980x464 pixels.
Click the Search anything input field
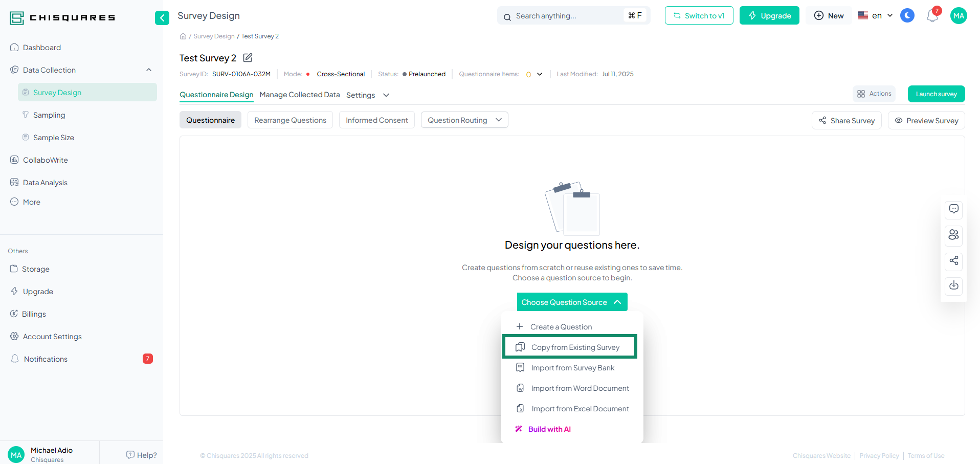568,16
